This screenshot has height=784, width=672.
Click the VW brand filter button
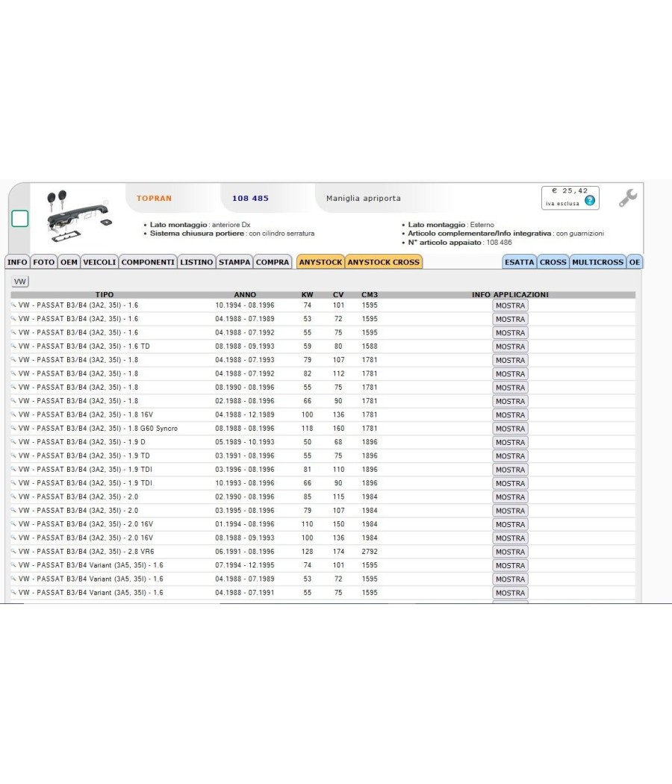(20, 281)
